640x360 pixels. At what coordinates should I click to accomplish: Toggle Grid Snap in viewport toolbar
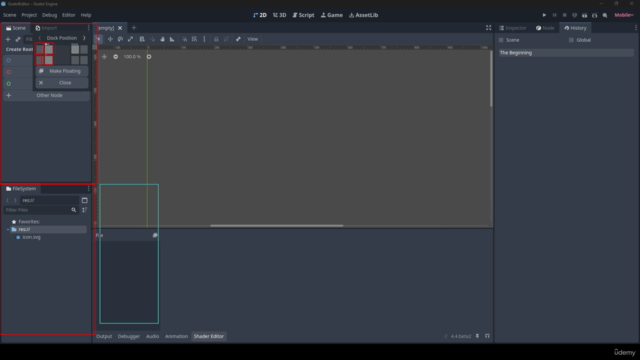(x=195, y=39)
